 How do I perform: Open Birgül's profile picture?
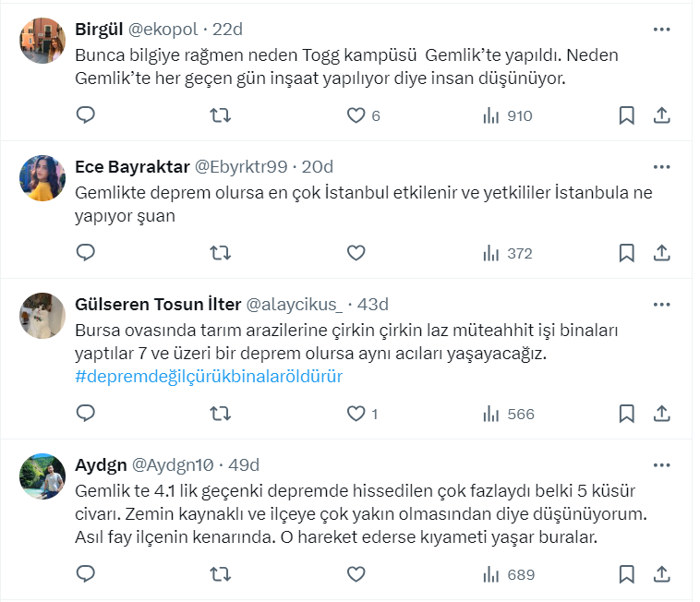pos(42,41)
